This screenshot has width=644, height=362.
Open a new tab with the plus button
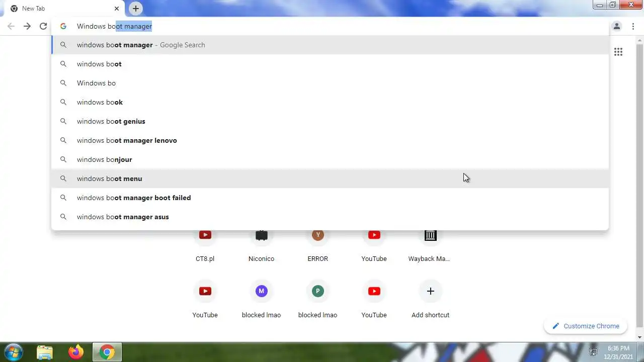(x=136, y=9)
